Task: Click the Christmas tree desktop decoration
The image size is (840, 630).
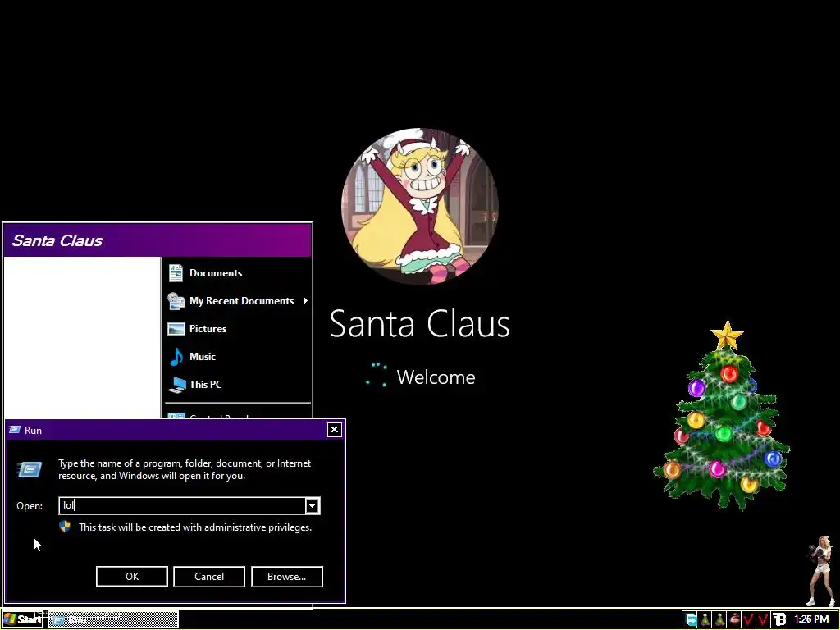Action: [722, 415]
